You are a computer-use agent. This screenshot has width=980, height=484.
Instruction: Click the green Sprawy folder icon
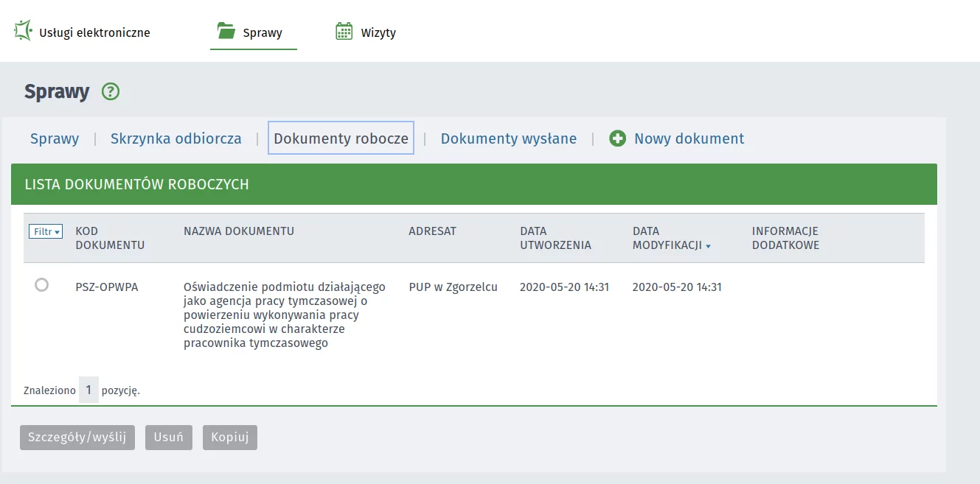coord(226,31)
